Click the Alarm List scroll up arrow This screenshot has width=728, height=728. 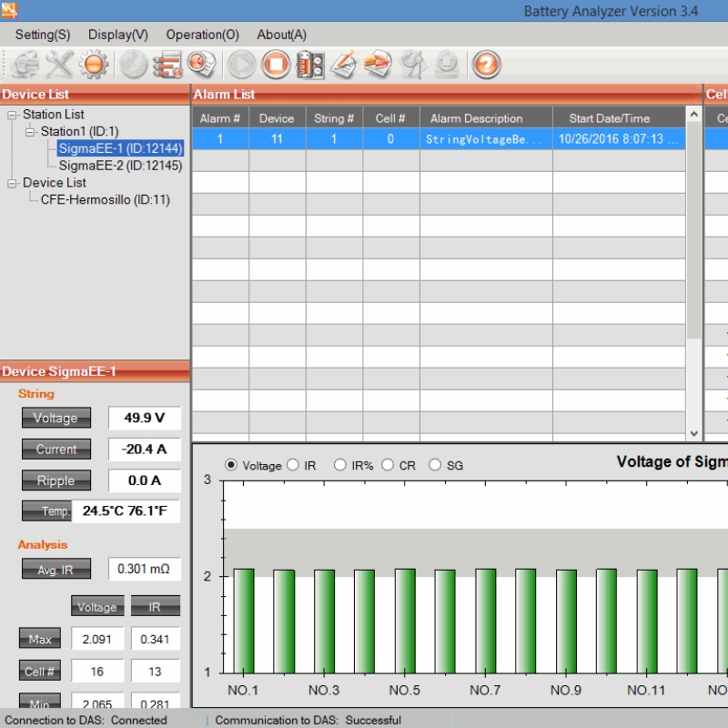click(693, 115)
